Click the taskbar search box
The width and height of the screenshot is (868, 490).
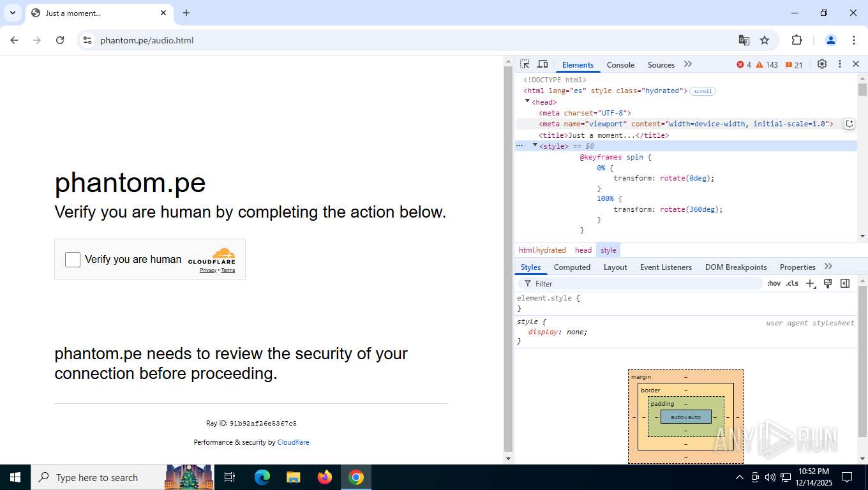coord(123,477)
